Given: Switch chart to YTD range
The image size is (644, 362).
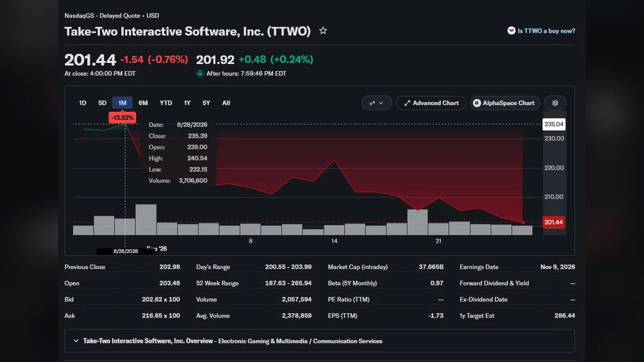Looking at the screenshot, I should pos(166,103).
